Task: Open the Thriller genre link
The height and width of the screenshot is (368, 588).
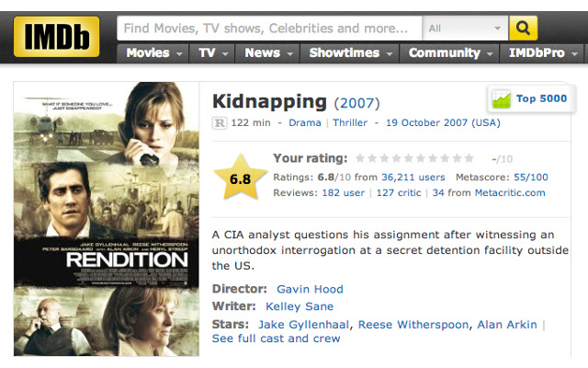Action: click(350, 122)
